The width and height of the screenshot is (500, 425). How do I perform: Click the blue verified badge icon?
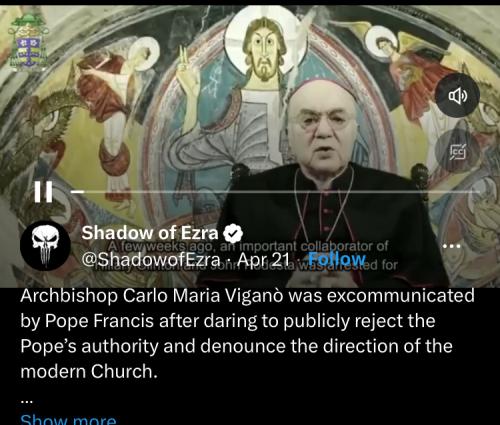coord(233,233)
